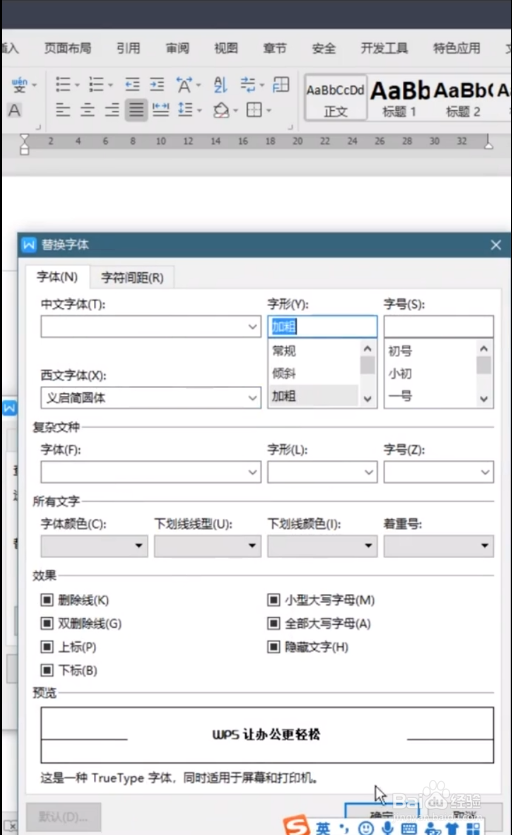Expand the 中文字体(T) dropdown

(253, 326)
